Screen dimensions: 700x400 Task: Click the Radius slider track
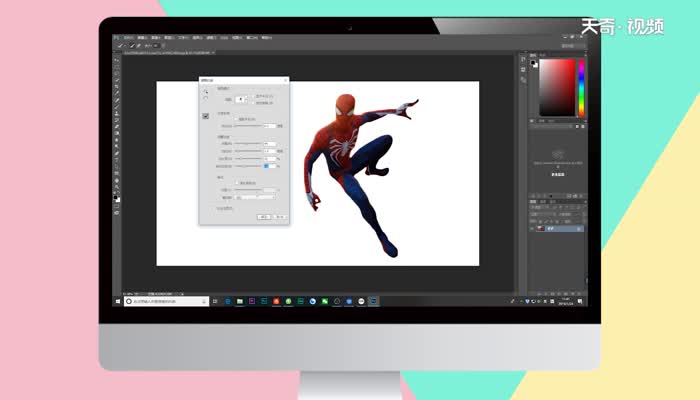point(248,126)
